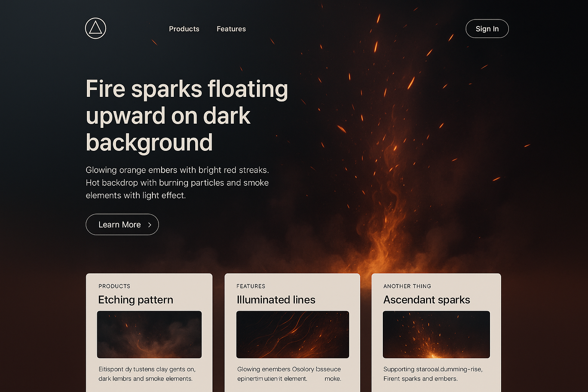Open the Illuminated lines thumbnail image
Viewport: 588px width, 392px height.
tap(292, 335)
